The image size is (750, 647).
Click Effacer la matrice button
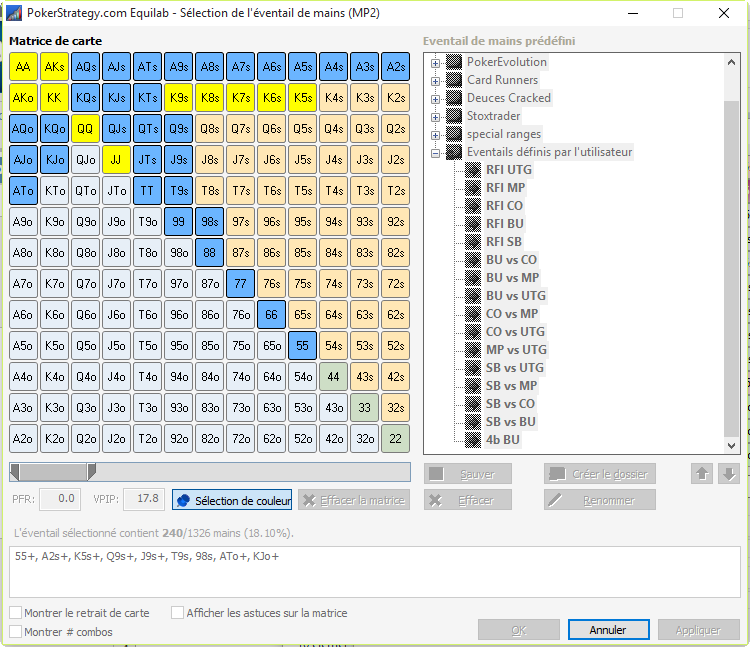pos(354,500)
